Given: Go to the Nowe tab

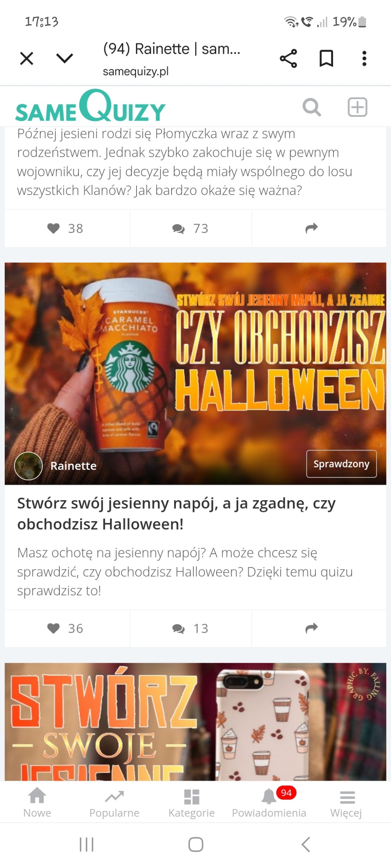Looking at the screenshot, I should tap(37, 802).
